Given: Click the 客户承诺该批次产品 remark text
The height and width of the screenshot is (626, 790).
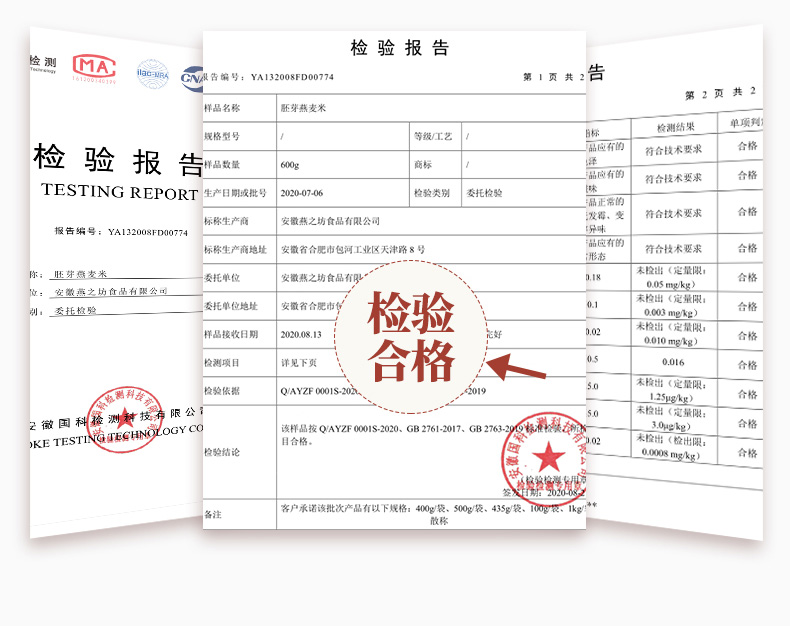Looking at the screenshot, I should [433, 514].
